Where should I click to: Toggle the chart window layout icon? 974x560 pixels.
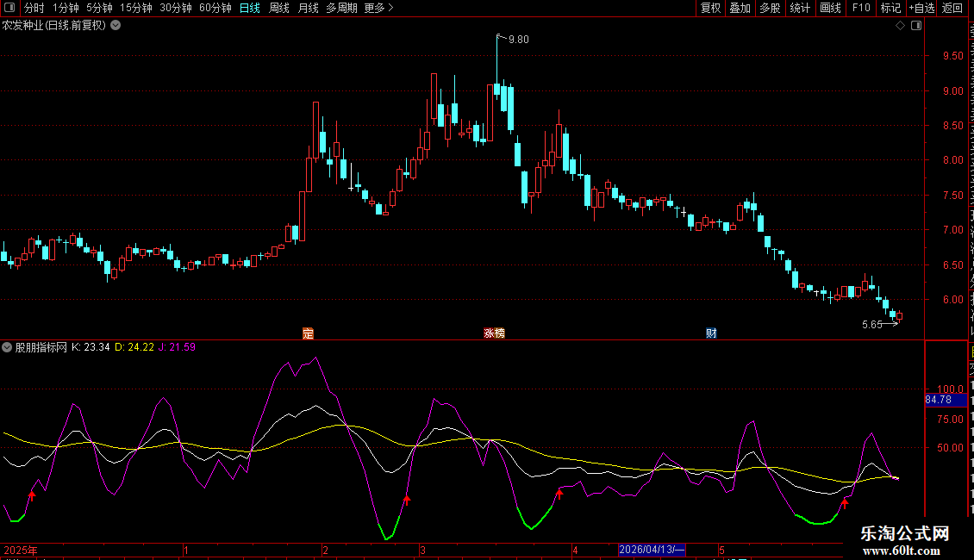[x=916, y=26]
